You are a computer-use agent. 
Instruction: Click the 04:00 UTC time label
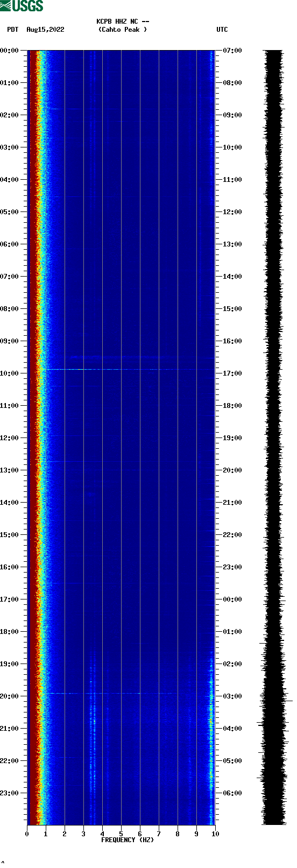pyautogui.click(x=232, y=729)
